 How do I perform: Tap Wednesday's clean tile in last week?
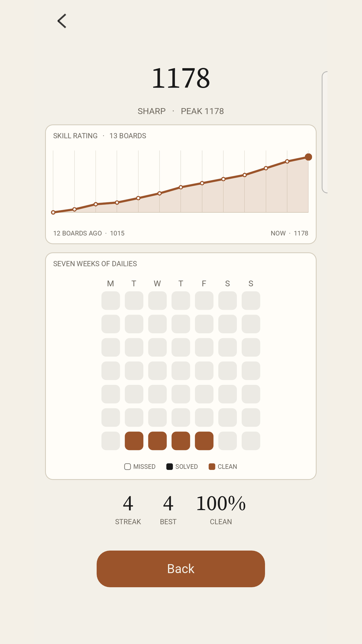coord(157,441)
